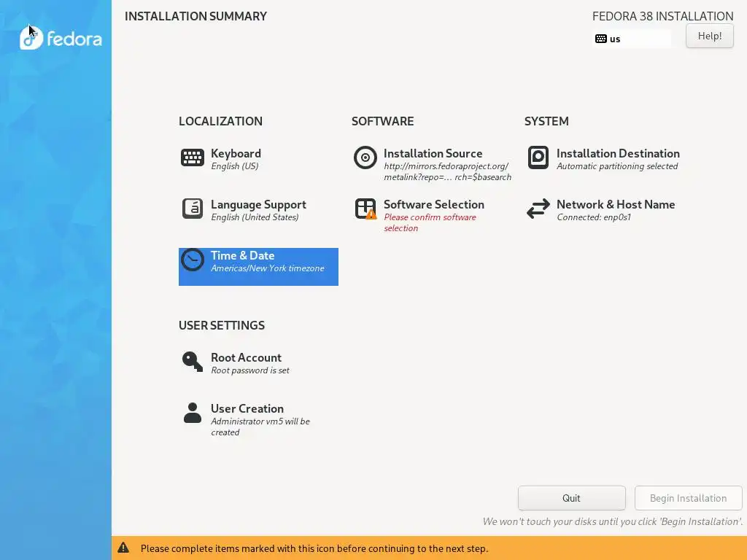The height and width of the screenshot is (560, 747).
Task: Click 'English (United States)' text
Action: (255, 217)
